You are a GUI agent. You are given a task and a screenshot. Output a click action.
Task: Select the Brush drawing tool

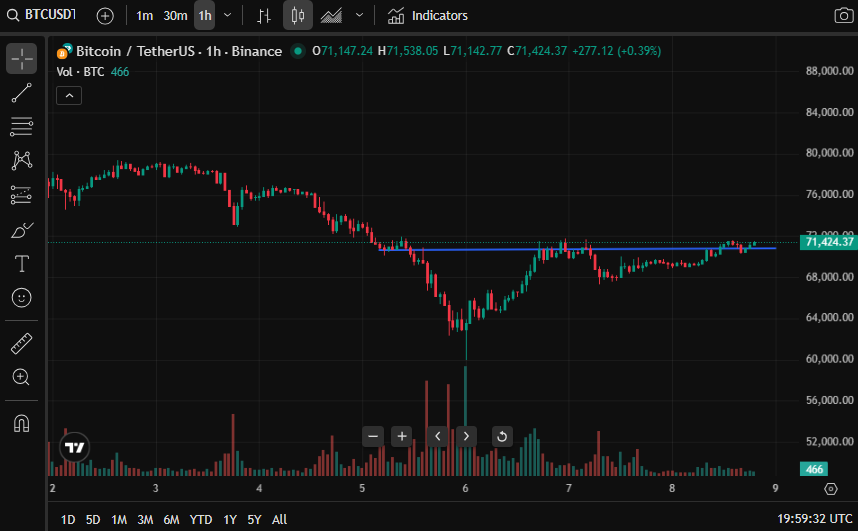pyautogui.click(x=21, y=230)
